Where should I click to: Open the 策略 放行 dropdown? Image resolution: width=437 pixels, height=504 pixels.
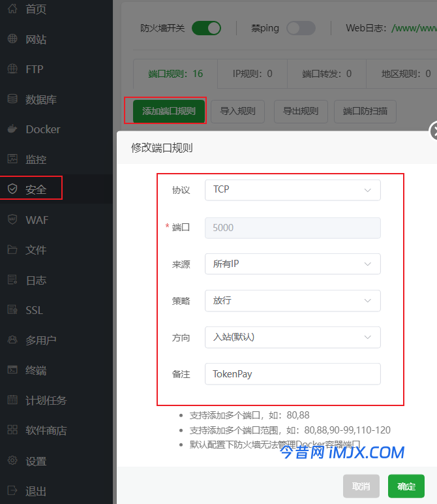[x=292, y=300]
